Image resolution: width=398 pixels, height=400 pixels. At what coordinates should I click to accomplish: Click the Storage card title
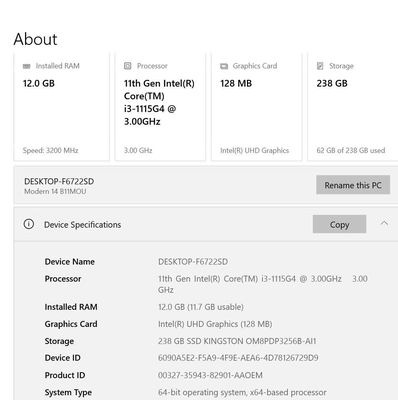[x=341, y=66]
